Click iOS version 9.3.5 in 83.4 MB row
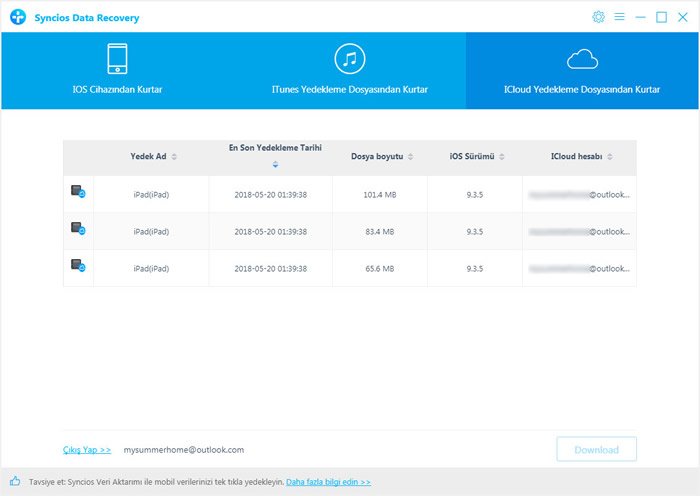Screen dimensions: 700x496 coord(475,232)
